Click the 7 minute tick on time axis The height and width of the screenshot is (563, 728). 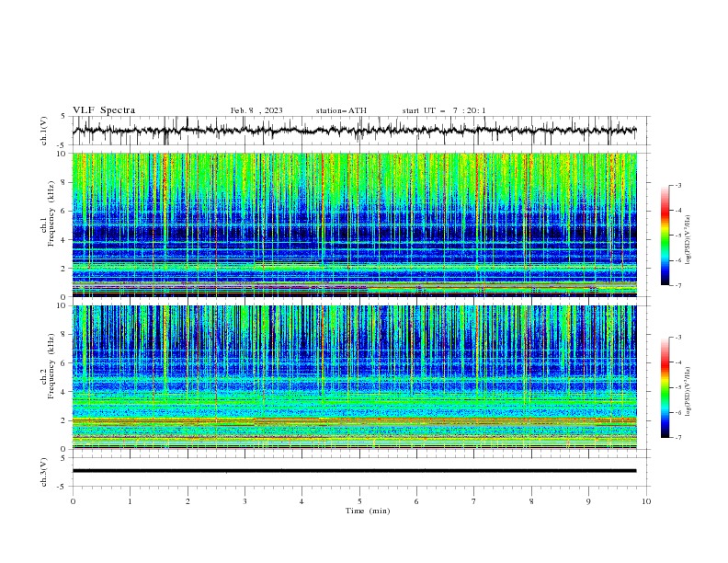tap(474, 501)
